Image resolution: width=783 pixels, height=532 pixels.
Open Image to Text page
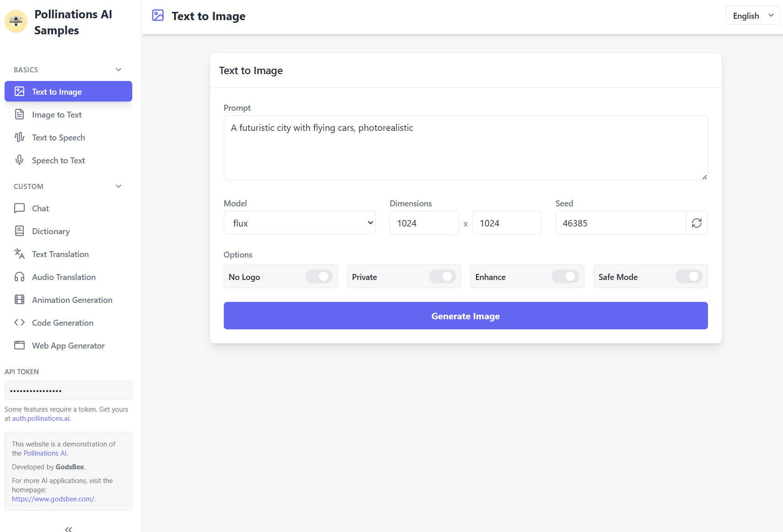[x=68, y=114]
